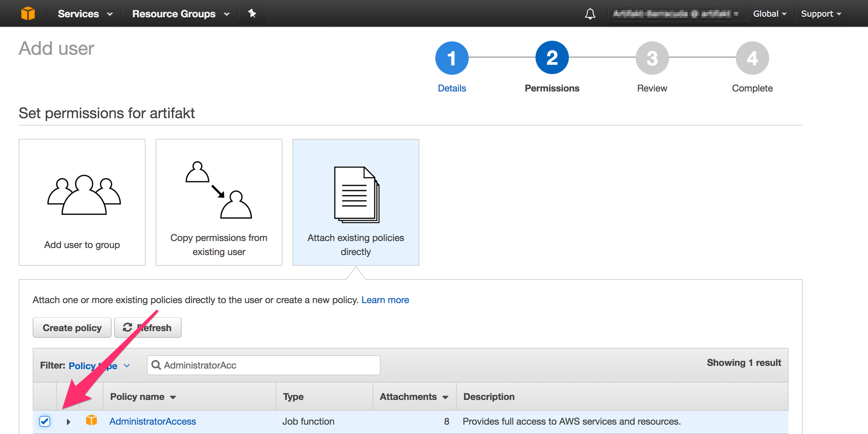868x434 pixels.
Task: Click step 3 Review circle
Action: [652, 58]
